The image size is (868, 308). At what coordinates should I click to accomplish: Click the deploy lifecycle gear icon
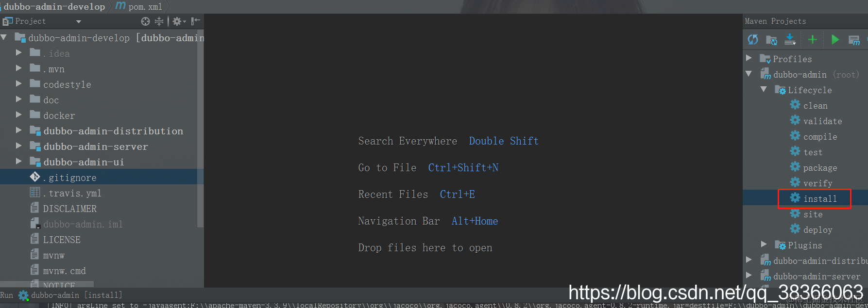point(795,229)
